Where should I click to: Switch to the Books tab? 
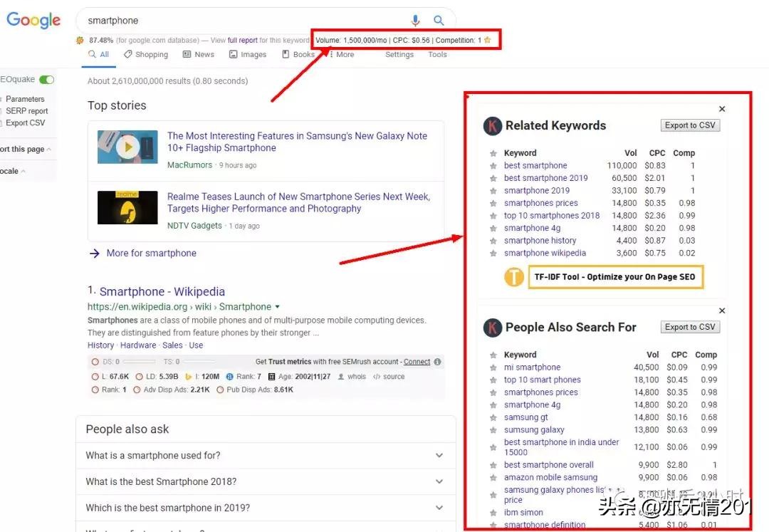coord(298,54)
